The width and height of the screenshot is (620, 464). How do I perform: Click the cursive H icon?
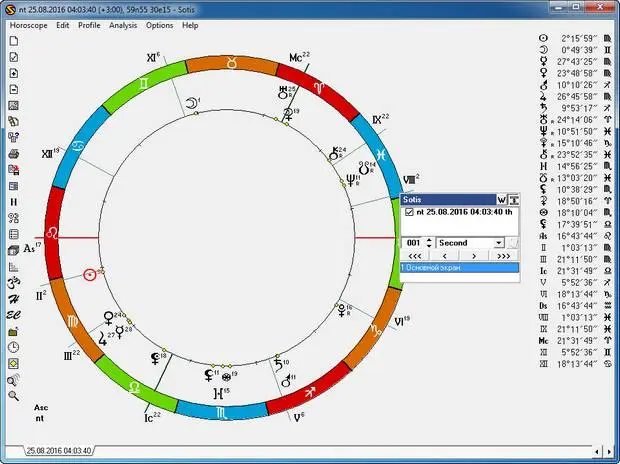coord(13,299)
